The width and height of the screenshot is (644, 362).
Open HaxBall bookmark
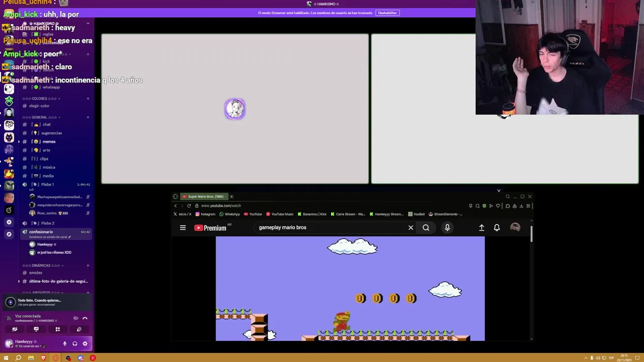417,214
